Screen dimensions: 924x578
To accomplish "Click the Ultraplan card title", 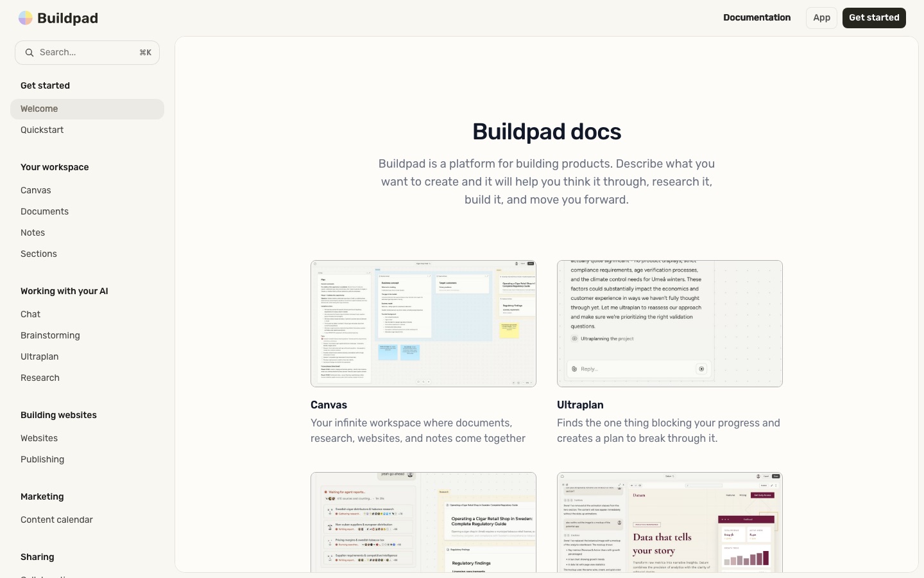I will (x=580, y=405).
